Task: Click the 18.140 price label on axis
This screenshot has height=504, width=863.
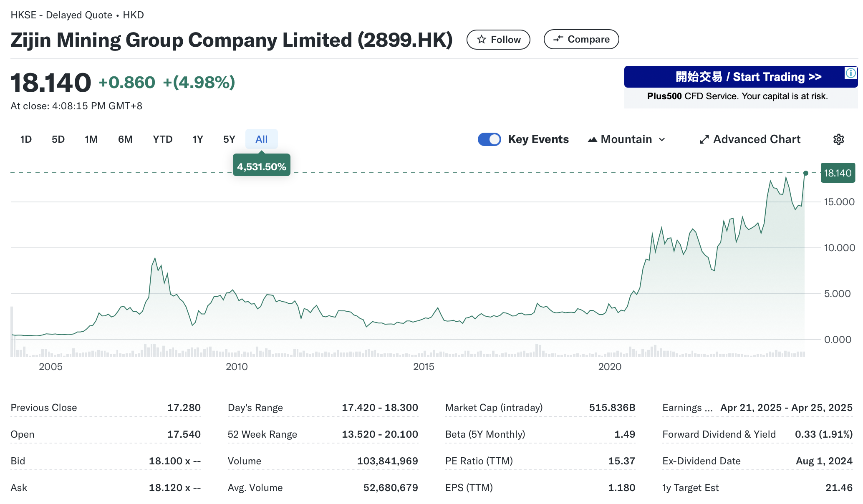Action: (838, 173)
